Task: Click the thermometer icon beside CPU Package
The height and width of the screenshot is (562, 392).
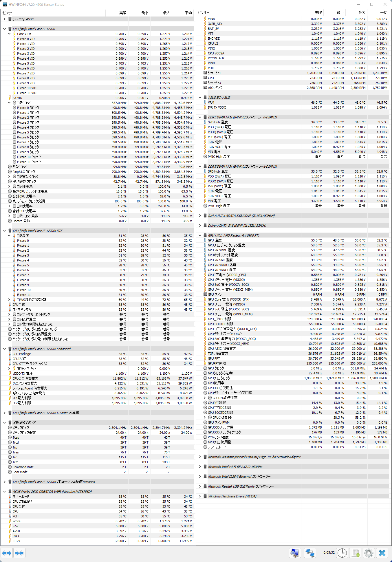Action: (10, 354)
